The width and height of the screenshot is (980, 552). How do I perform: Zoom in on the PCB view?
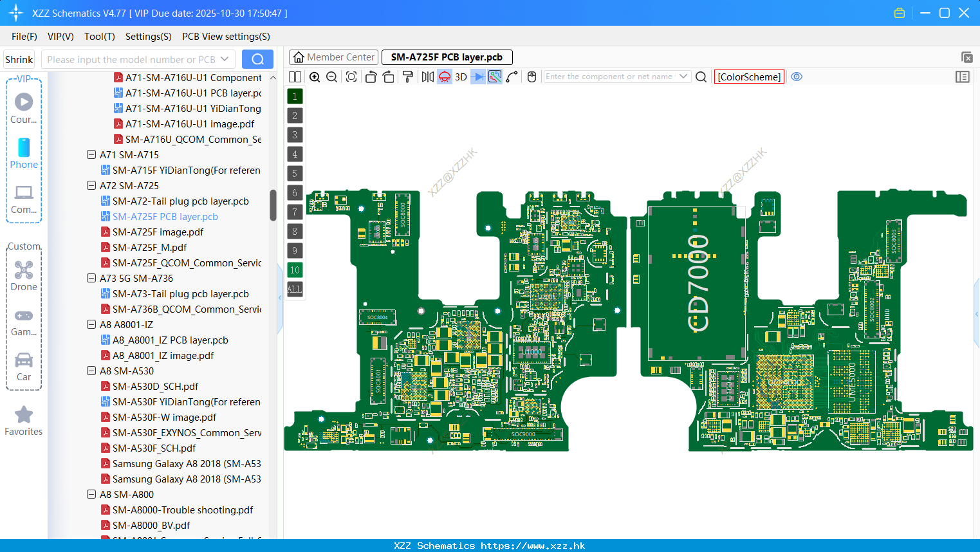[x=315, y=77]
